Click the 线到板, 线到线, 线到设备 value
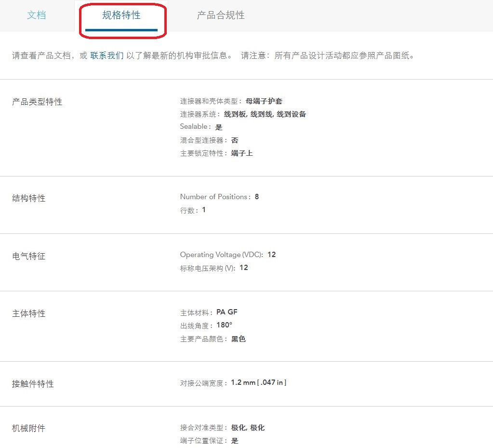 pyautogui.click(x=265, y=114)
